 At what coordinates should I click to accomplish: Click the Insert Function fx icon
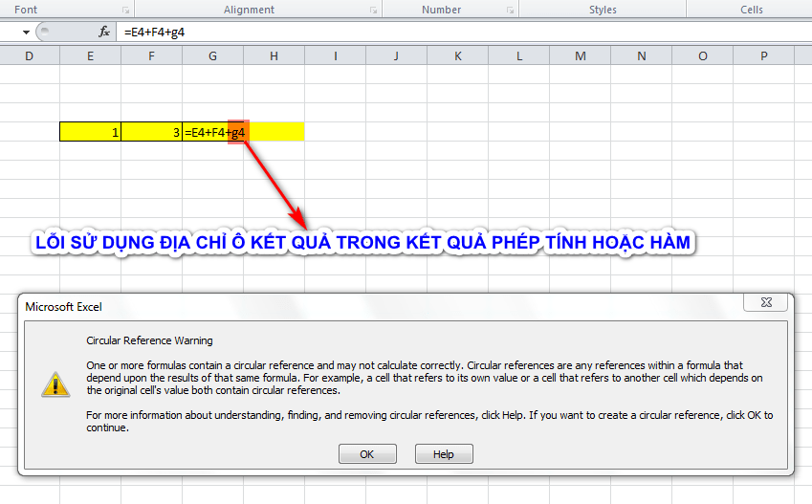104,32
